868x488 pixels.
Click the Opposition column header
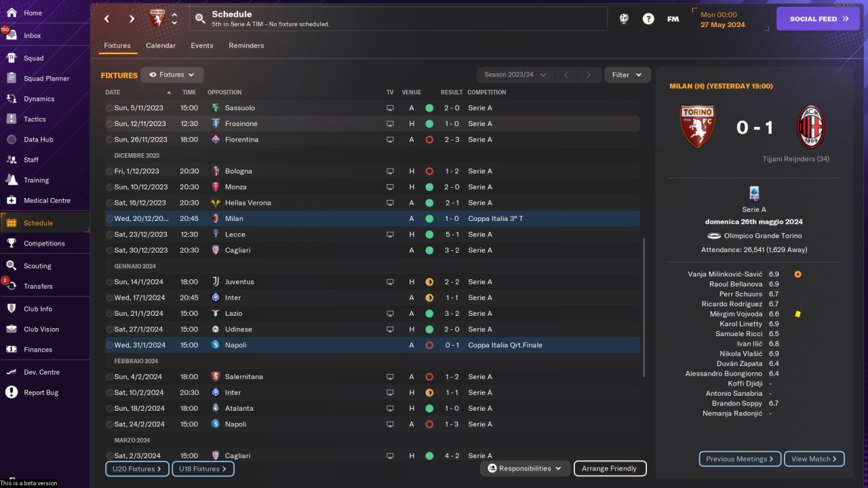[224, 92]
